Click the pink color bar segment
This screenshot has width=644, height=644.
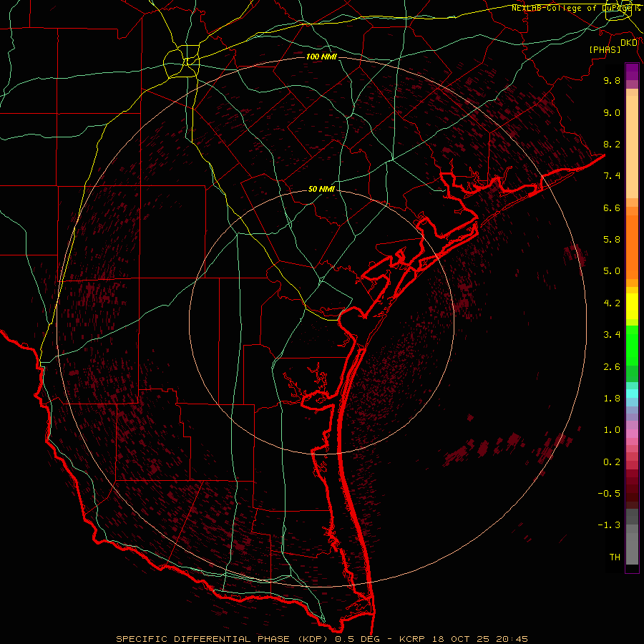pos(632,434)
